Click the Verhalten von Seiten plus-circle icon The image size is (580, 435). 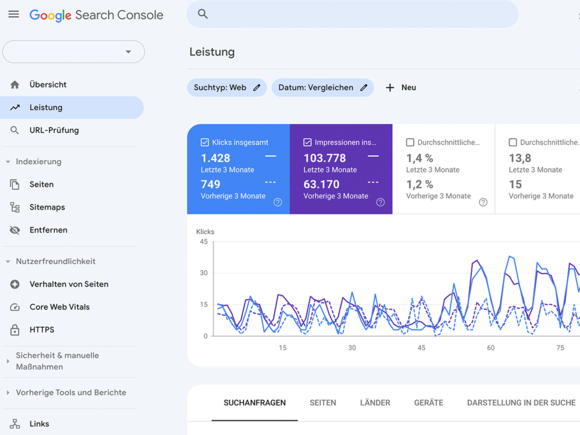15,284
